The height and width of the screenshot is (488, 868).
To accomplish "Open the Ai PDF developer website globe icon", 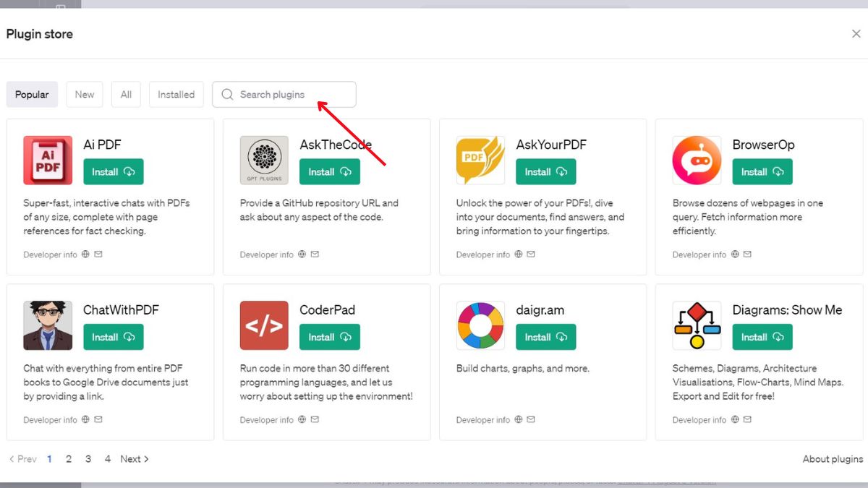I will [85, 254].
